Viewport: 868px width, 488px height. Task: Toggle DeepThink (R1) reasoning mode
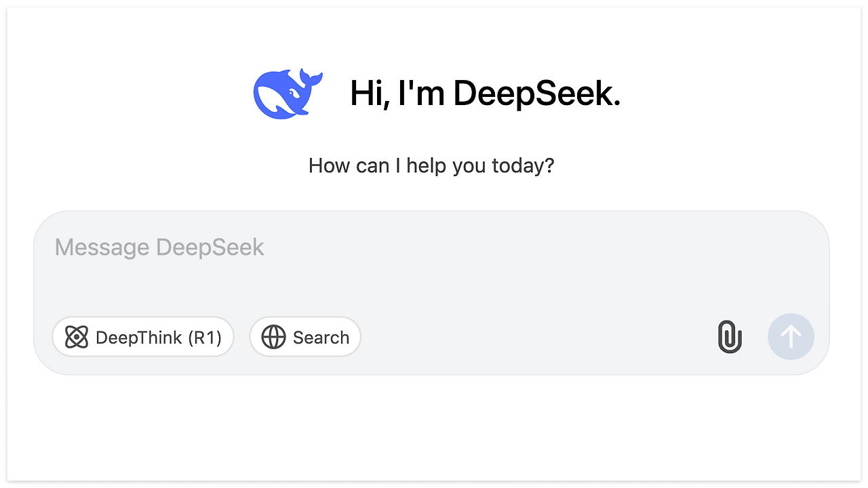point(143,337)
